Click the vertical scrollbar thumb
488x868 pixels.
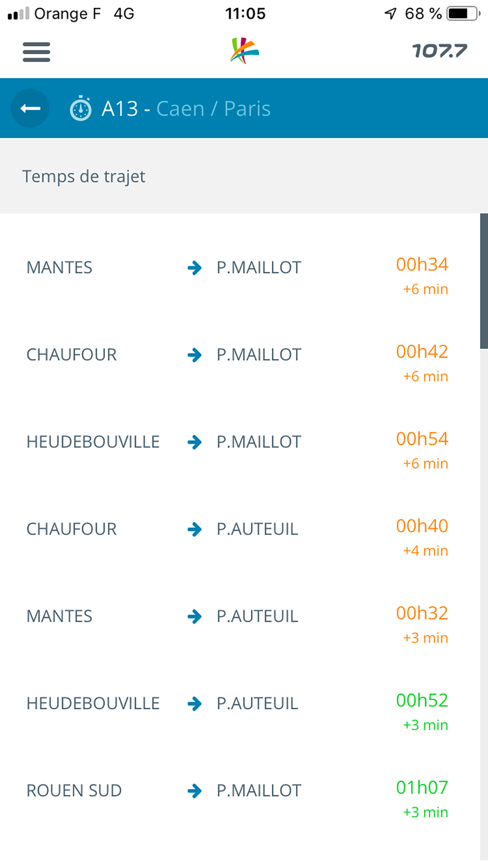point(484,281)
